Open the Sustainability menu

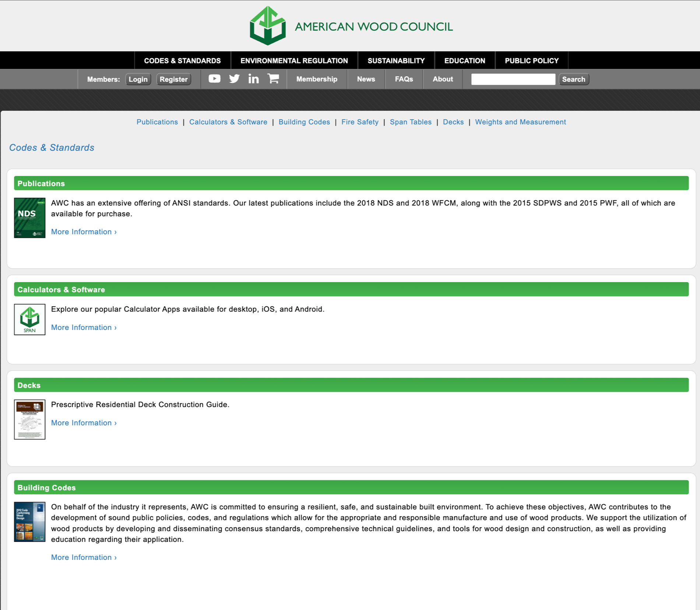pyautogui.click(x=396, y=60)
